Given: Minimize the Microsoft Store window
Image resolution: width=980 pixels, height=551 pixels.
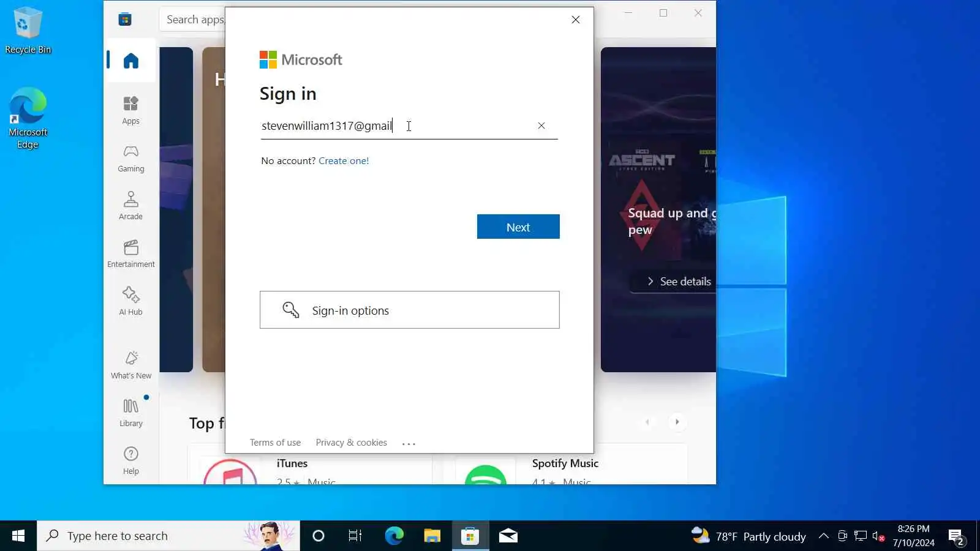Looking at the screenshot, I should (x=628, y=13).
